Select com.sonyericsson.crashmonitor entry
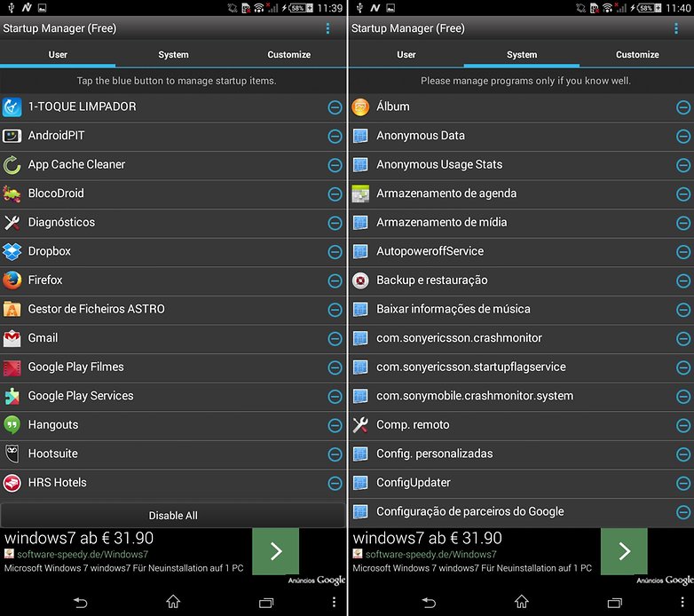Screen dimensions: 694x616 [521, 338]
